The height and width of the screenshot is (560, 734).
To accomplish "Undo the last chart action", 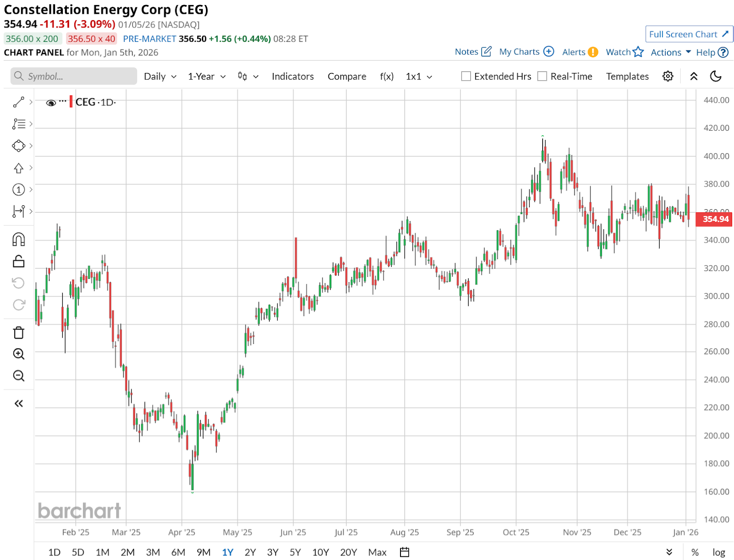I will (18, 283).
